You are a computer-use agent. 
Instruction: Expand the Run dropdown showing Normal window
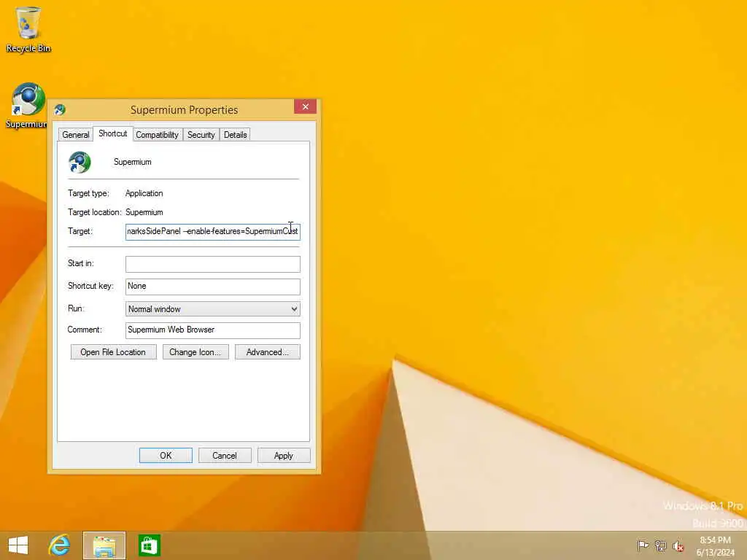point(212,309)
